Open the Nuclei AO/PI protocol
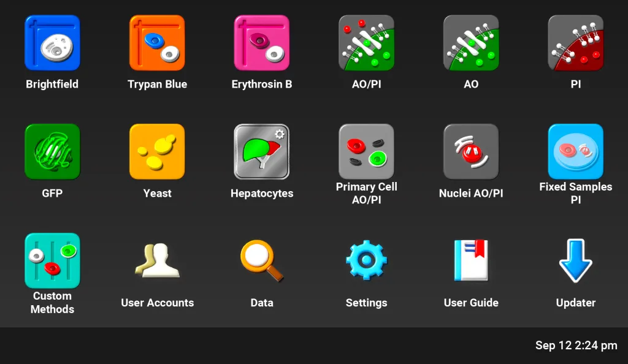 pyautogui.click(x=471, y=151)
